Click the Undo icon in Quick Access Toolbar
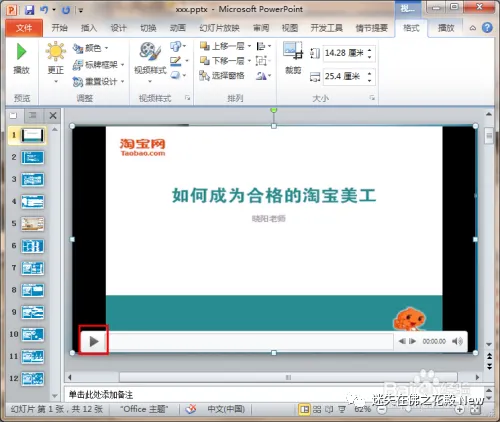 click(44, 10)
